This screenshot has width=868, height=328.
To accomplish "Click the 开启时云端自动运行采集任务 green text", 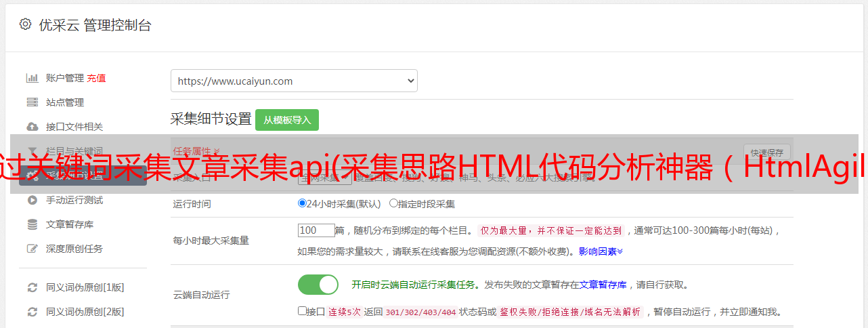I will tap(412, 285).
